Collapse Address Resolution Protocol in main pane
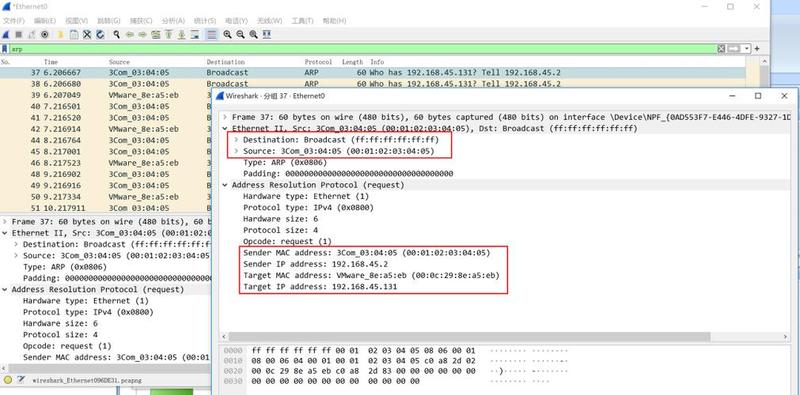800x395 pixels. coord(5,289)
